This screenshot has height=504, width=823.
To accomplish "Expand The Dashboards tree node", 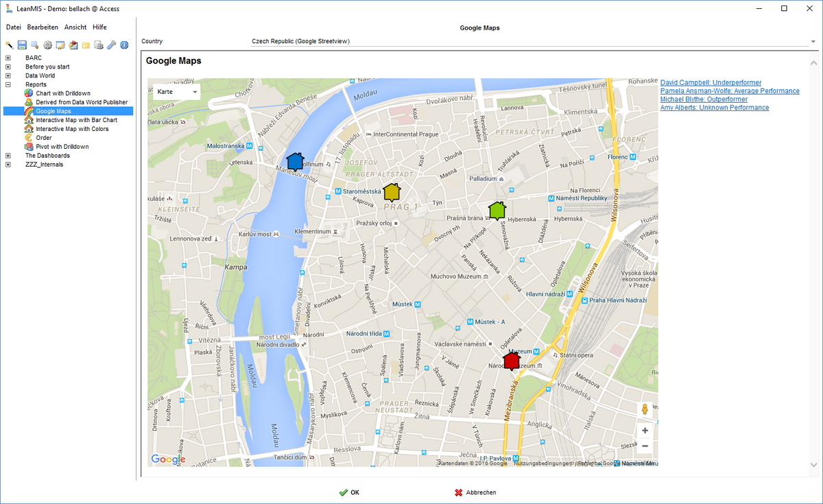I will coord(8,156).
